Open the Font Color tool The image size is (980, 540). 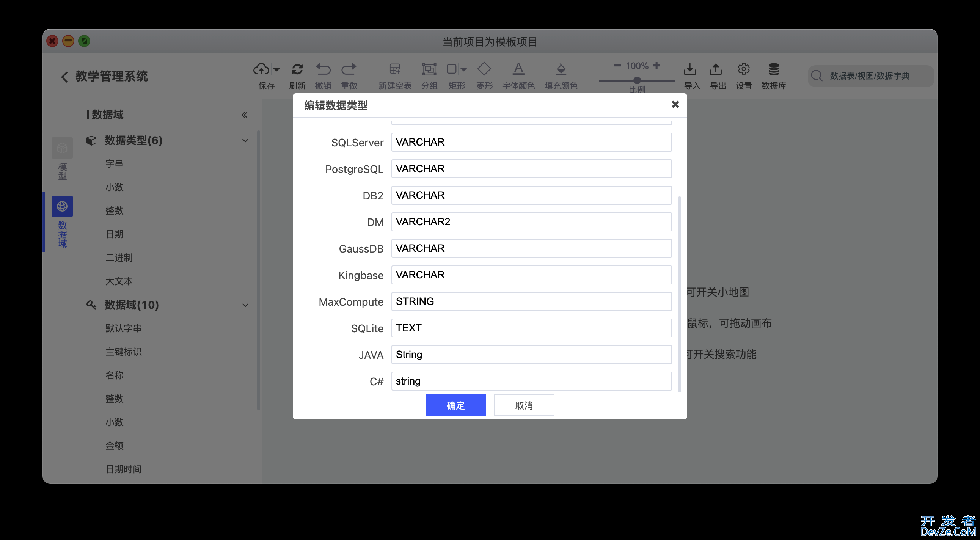pyautogui.click(x=518, y=69)
